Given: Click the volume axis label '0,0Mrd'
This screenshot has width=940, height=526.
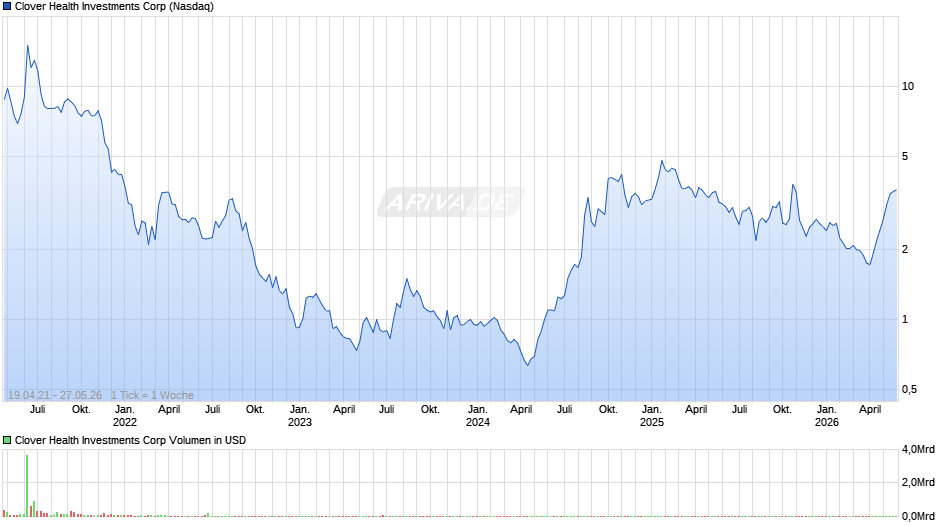Looking at the screenshot, I should click(x=918, y=516).
